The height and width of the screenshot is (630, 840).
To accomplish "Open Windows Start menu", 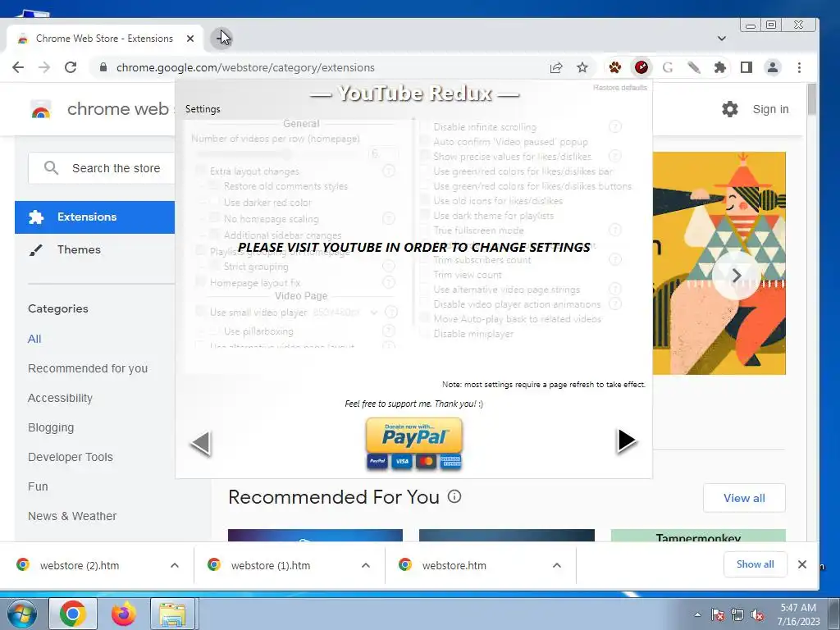I will tap(22, 614).
